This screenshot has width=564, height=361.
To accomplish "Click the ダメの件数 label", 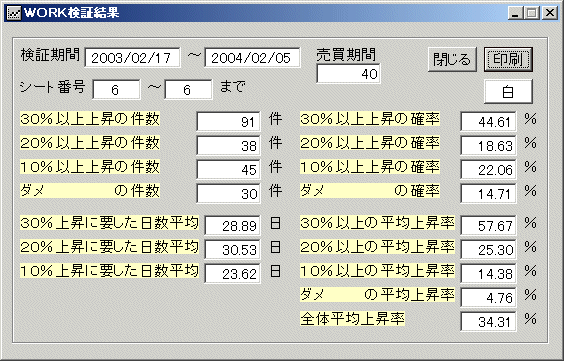I will tap(90, 191).
